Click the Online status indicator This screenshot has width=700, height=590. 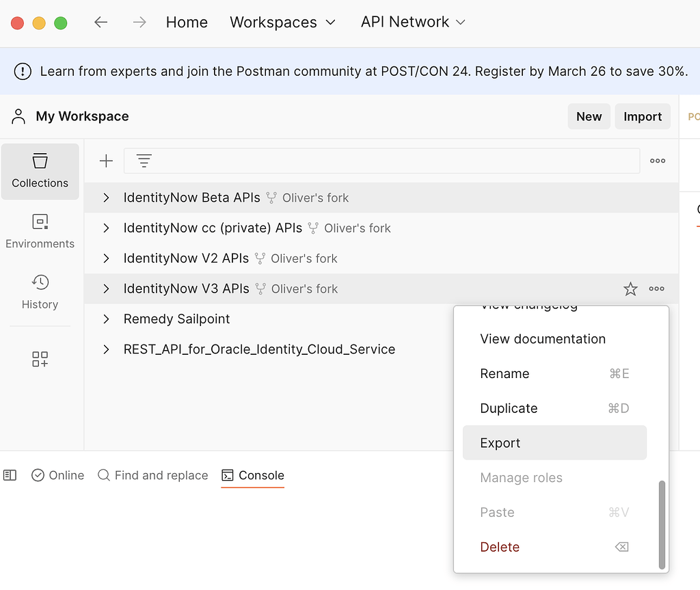(x=58, y=475)
